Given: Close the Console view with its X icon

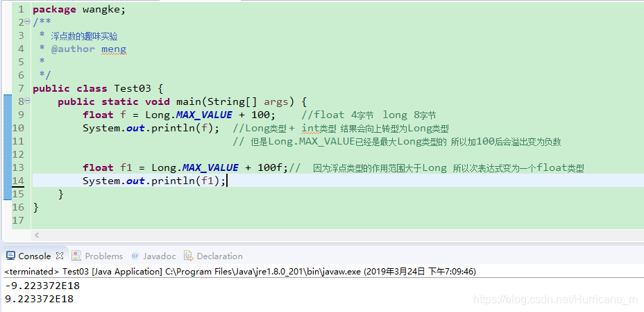Looking at the screenshot, I should pos(60,256).
